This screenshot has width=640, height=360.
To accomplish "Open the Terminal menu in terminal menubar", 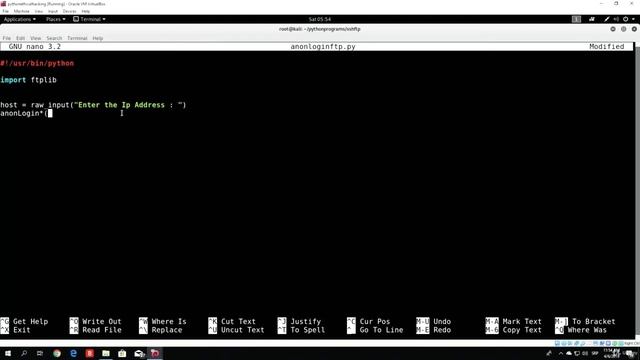I will click(x=77, y=38).
